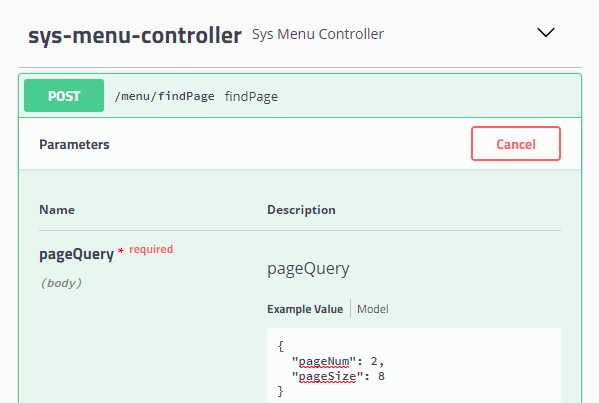Image resolution: width=599 pixels, height=403 pixels.
Task: Select the Example Value tab
Action: [x=305, y=309]
